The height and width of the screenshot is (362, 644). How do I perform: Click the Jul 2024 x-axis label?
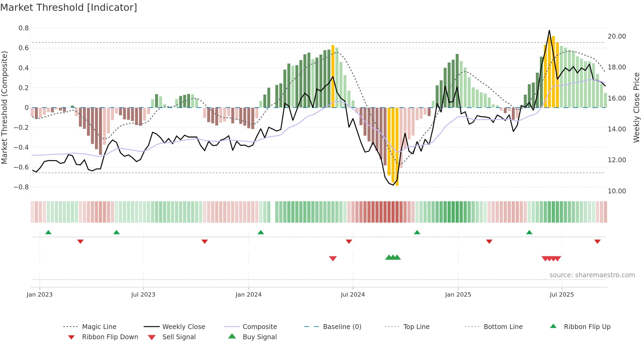(353, 294)
